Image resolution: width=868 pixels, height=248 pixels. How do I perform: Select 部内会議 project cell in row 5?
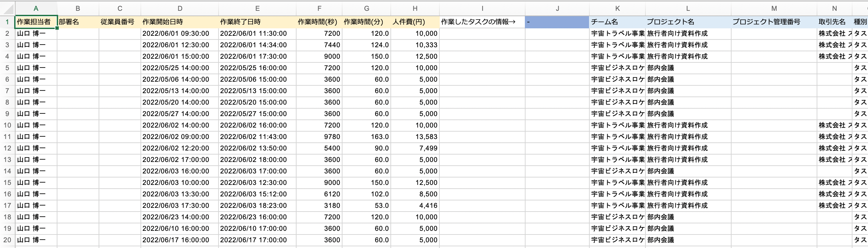click(x=688, y=68)
